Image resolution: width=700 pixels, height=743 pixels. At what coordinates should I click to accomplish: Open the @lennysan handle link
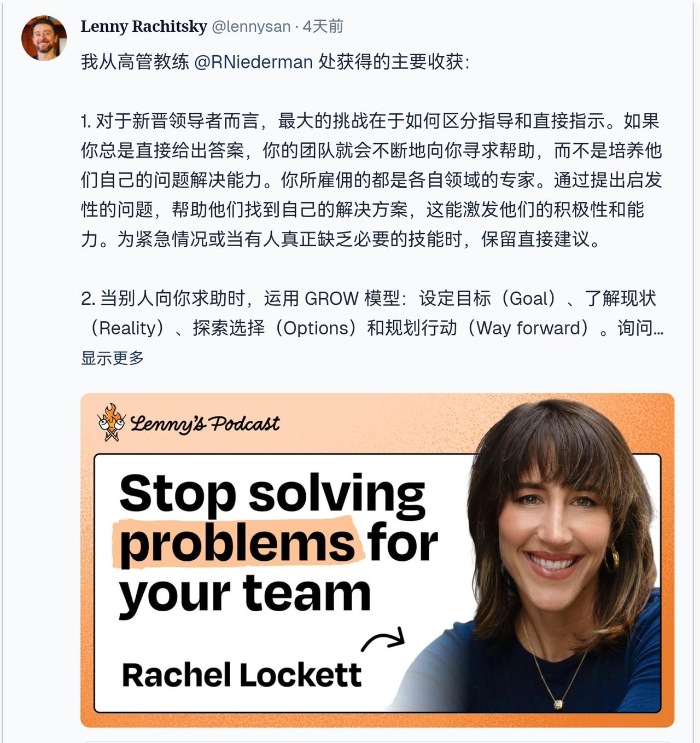(x=251, y=26)
